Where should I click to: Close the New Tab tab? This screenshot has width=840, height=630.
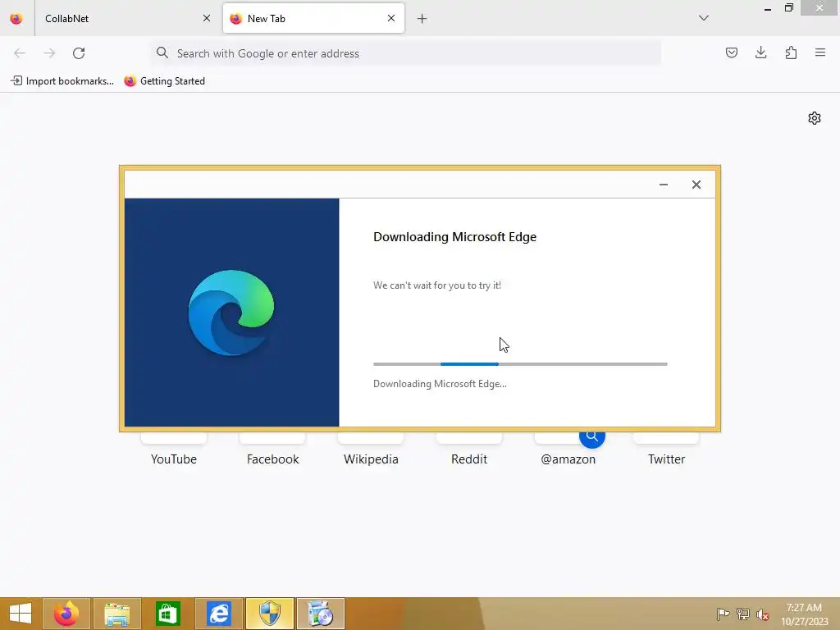[x=391, y=18]
